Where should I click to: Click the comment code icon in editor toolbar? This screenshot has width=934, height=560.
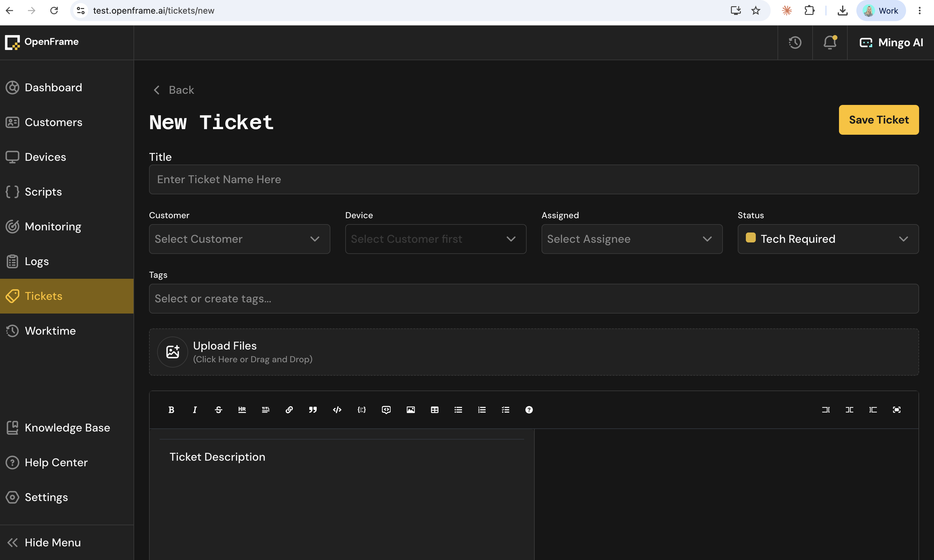[x=386, y=410]
